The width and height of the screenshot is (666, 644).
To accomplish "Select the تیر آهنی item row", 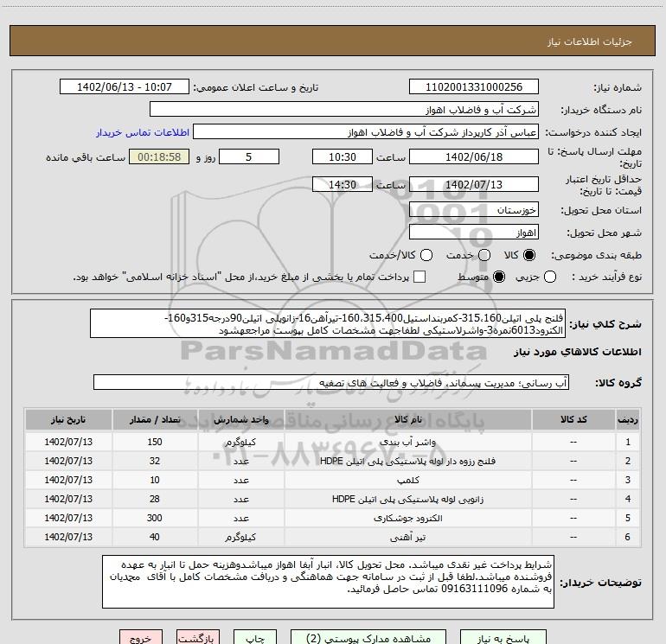I will [333, 538].
